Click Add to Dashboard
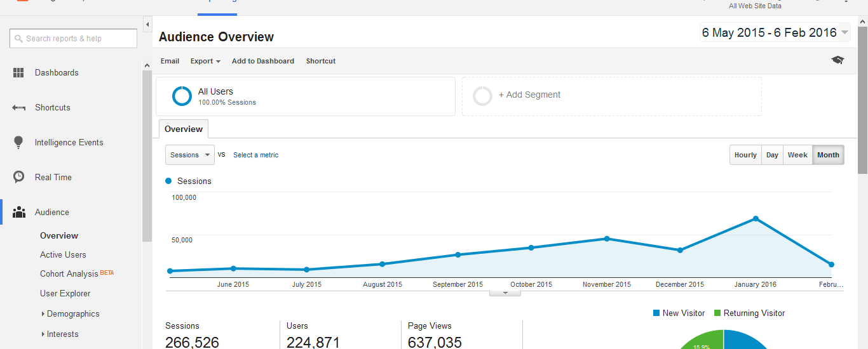 point(263,61)
